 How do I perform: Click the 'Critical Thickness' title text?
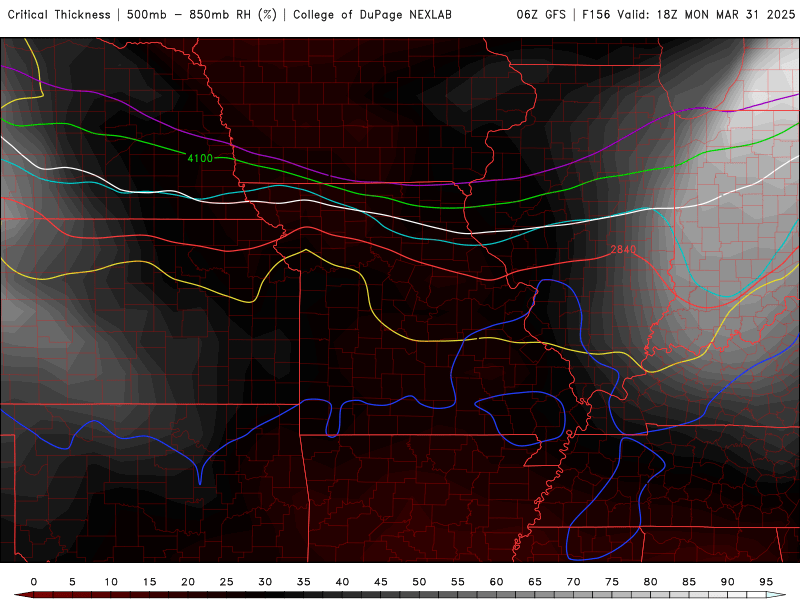pyautogui.click(x=59, y=15)
